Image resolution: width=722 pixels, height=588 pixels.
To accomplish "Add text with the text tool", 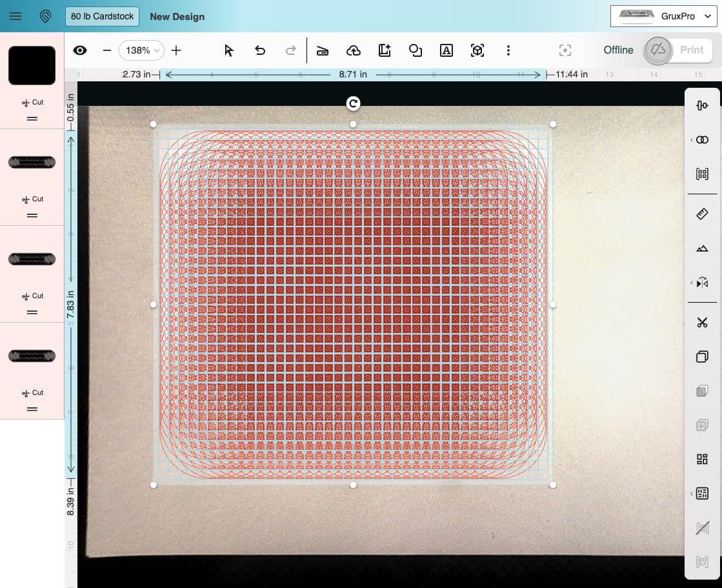I will (x=446, y=50).
